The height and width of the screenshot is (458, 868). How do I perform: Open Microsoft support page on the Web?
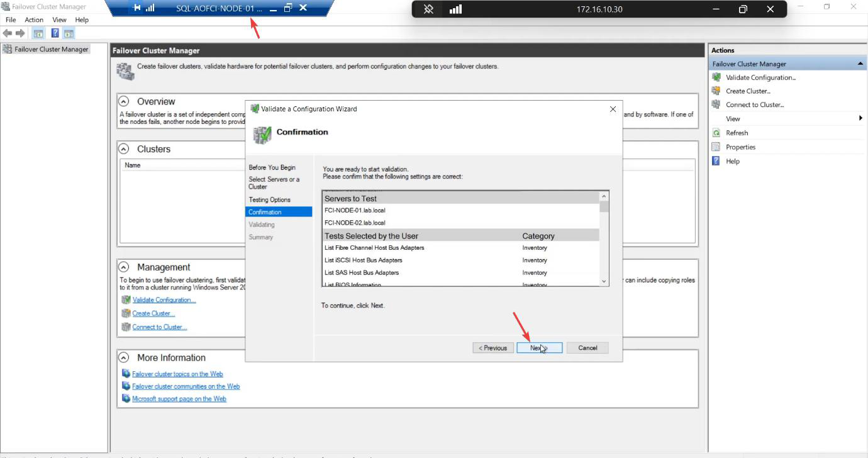point(179,399)
